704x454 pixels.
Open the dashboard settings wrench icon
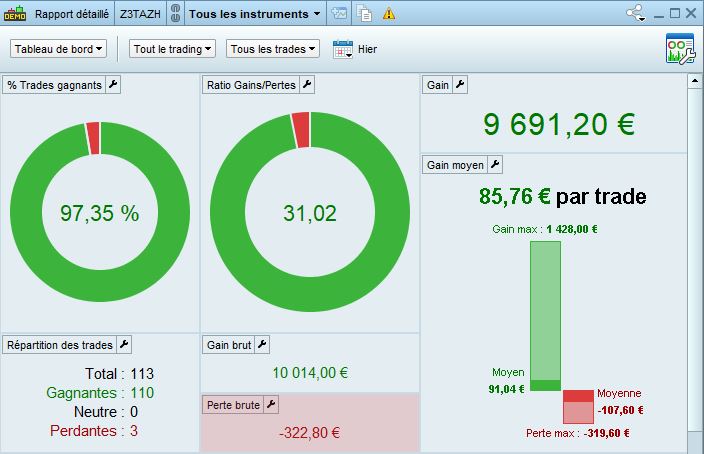point(680,48)
